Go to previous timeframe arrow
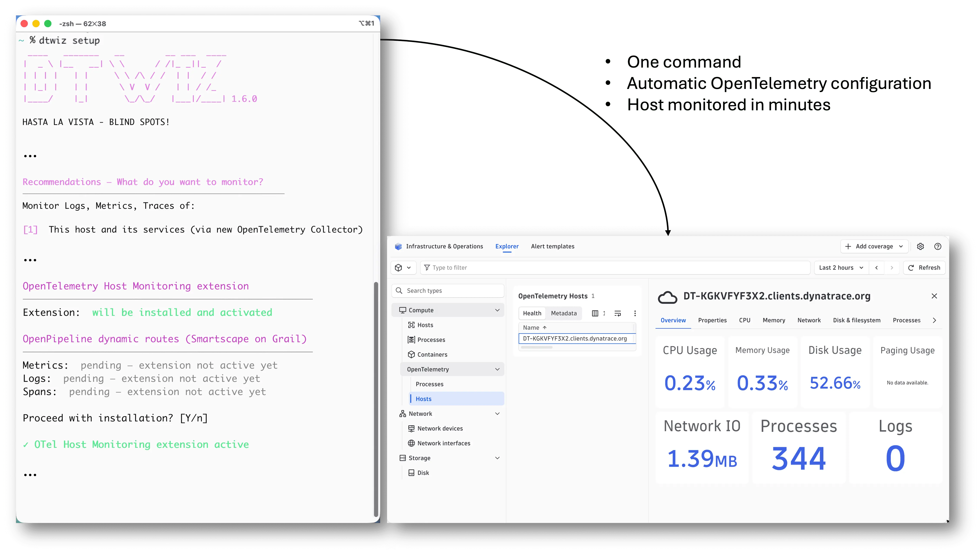Screen dimensions: 980x554 pos(876,268)
